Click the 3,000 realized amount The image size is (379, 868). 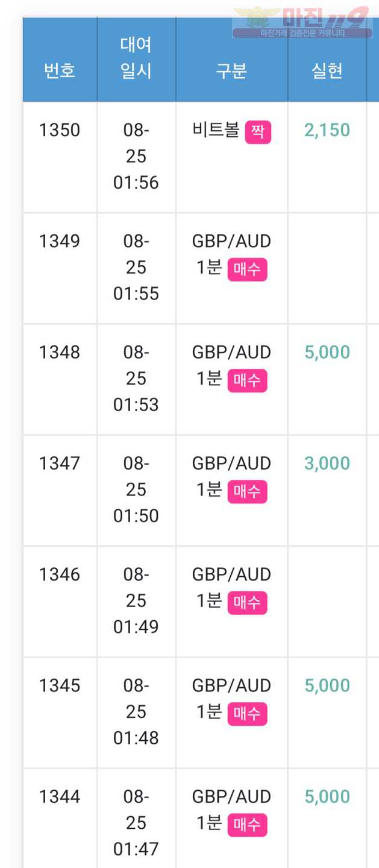pyautogui.click(x=327, y=464)
